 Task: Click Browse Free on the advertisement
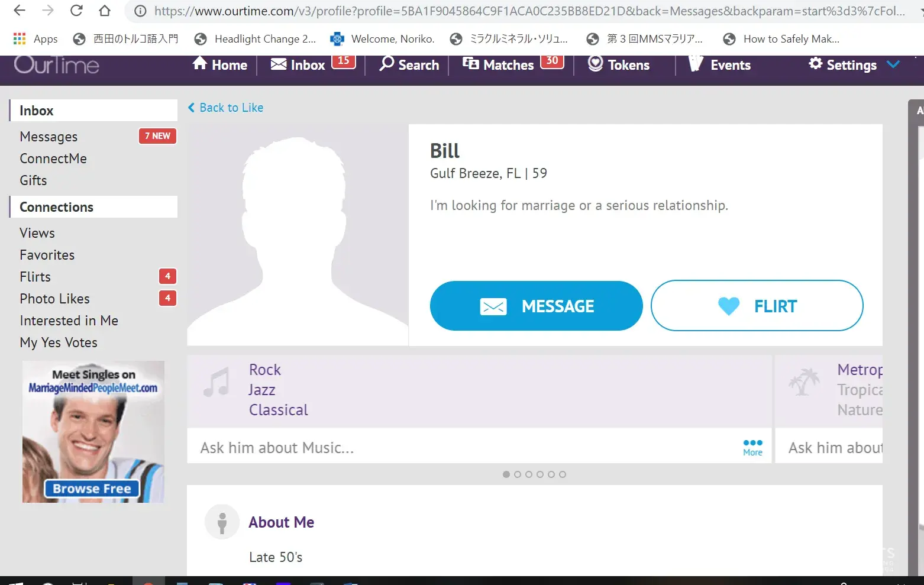92,489
